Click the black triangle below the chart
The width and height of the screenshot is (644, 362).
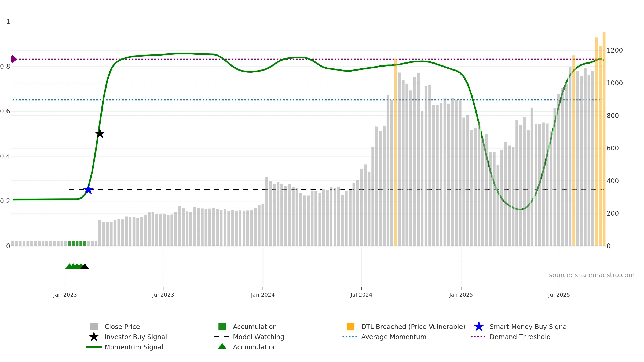85,266
